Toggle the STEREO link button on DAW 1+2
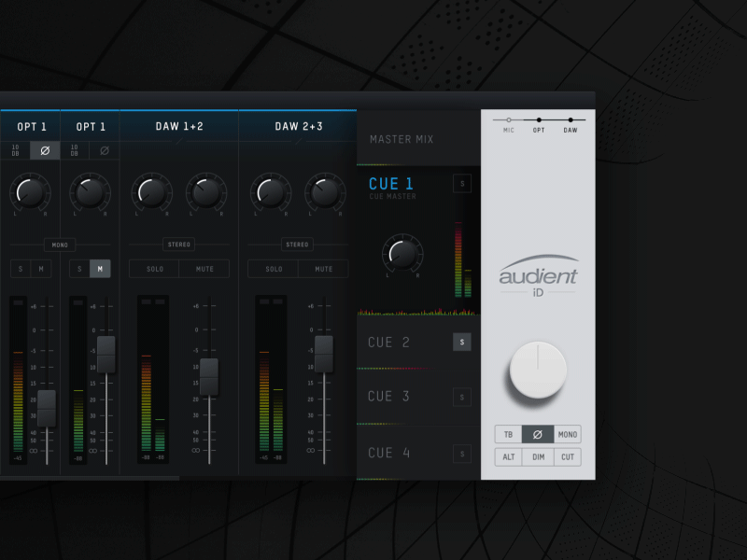 [178, 245]
